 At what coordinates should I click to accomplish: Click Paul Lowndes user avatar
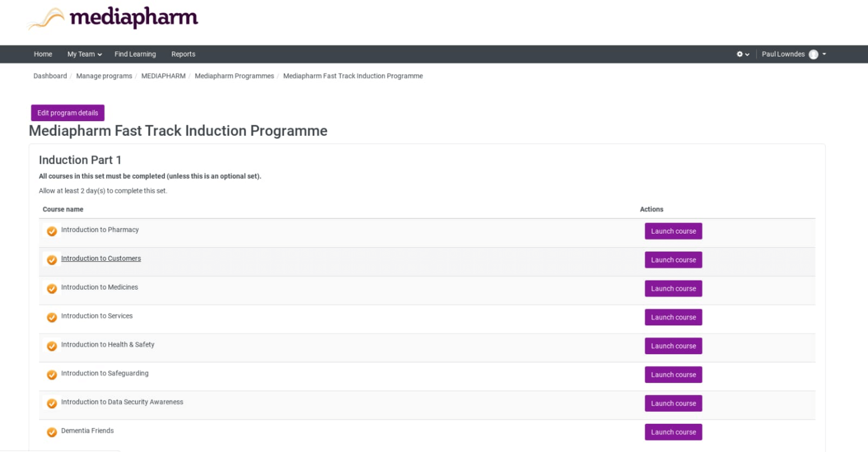(813, 54)
